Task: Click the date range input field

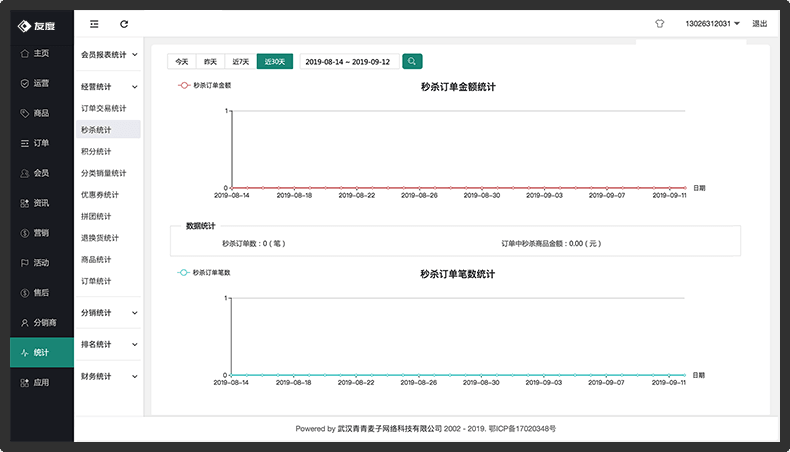Action: click(x=350, y=61)
